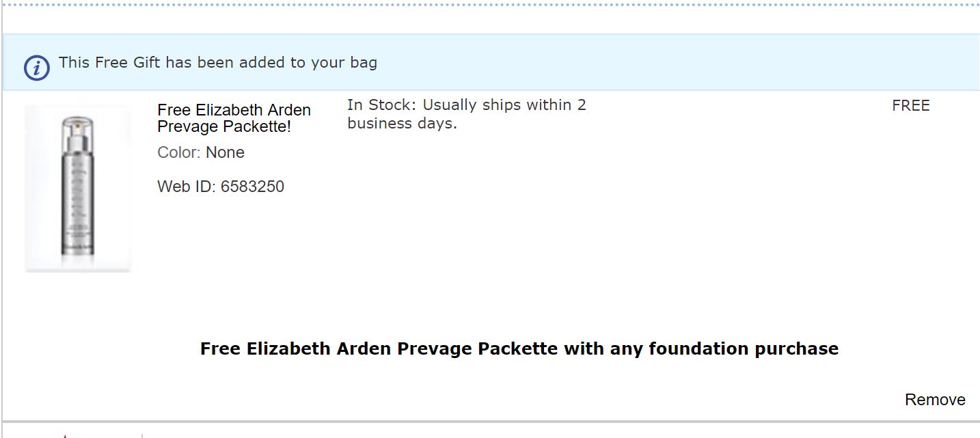Open the Free Elizabeth Arden Prevage Packette! title
The height and width of the screenshot is (438, 980).
pyautogui.click(x=234, y=118)
